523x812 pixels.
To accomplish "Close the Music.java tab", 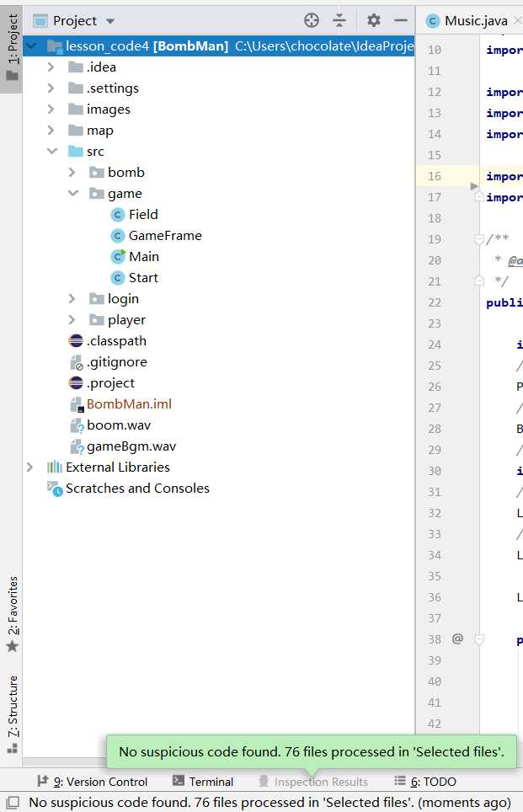I will pyautogui.click(x=517, y=21).
